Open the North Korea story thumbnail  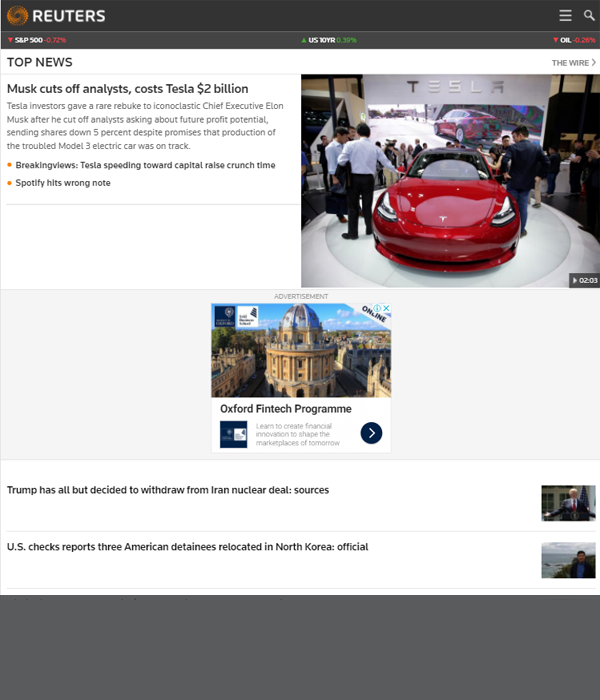tap(568, 560)
